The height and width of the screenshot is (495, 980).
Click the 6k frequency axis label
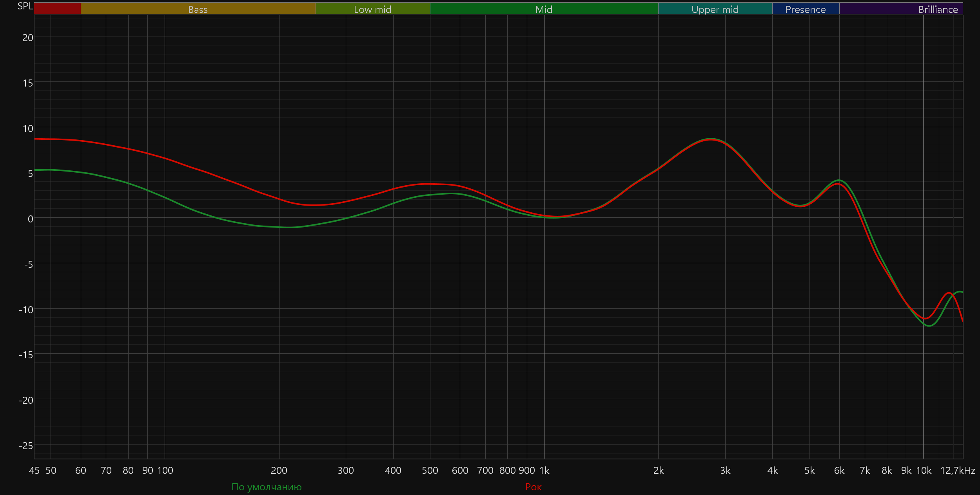(x=839, y=470)
